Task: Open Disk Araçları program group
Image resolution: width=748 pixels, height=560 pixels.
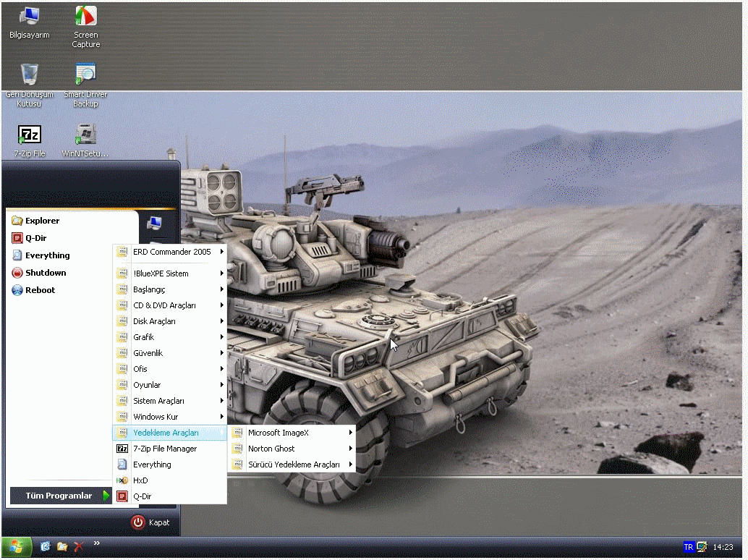Action: click(169, 321)
